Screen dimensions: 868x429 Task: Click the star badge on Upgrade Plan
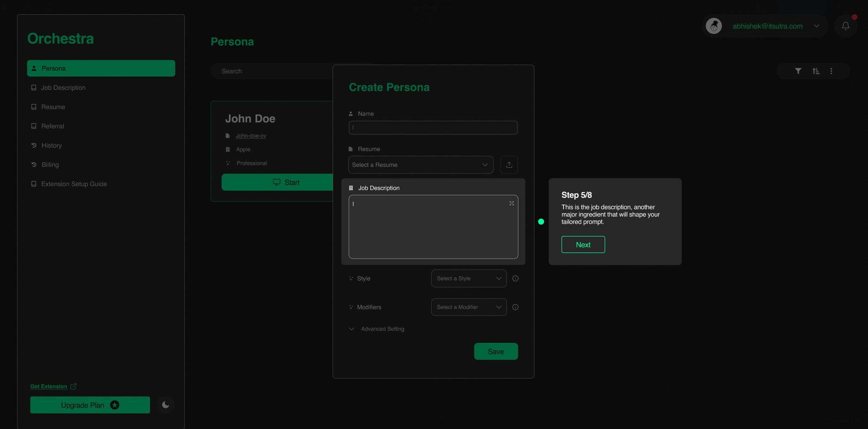point(115,405)
